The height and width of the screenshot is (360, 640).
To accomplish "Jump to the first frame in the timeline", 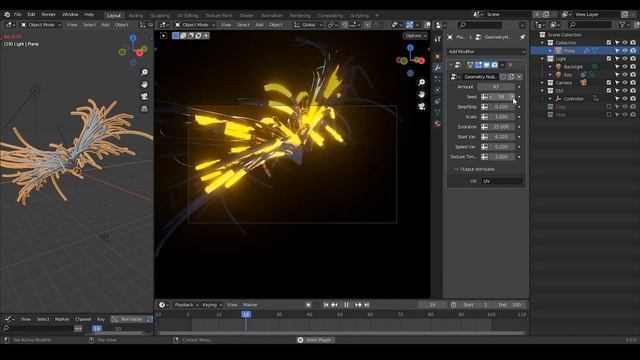I will pos(326,305).
